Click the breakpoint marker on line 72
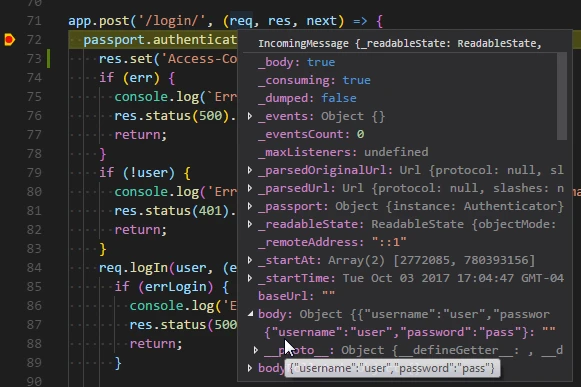The width and height of the screenshot is (581, 387). pos(10,40)
